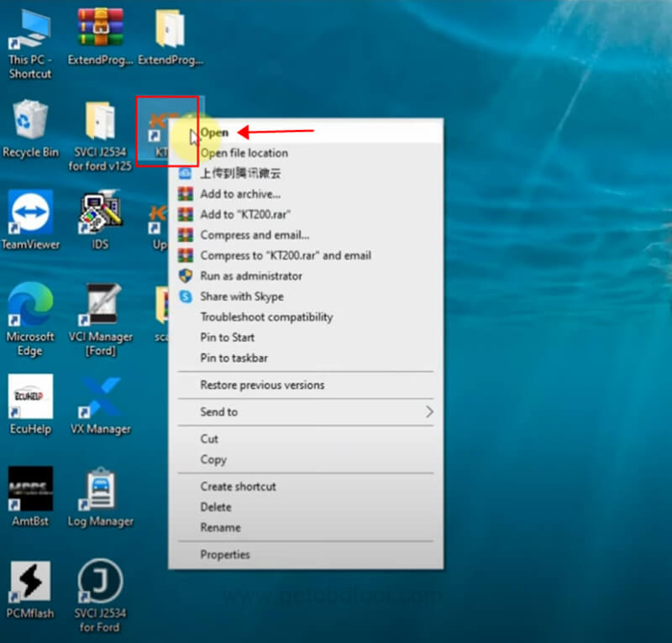Select the VCI Manager [Ford] icon
The width and height of the screenshot is (672, 643).
pos(100,305)
